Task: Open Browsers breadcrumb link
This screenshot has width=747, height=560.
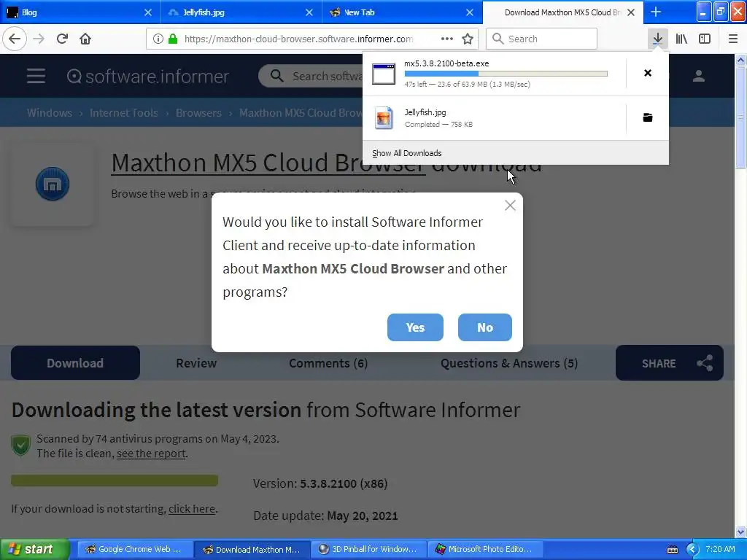Action: pyautogui.click(x=198, y=113)
